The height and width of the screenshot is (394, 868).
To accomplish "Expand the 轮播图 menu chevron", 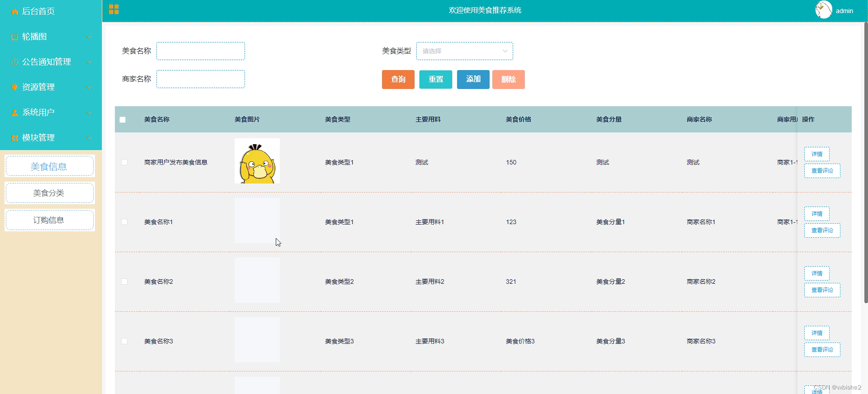I will [89, 37].
